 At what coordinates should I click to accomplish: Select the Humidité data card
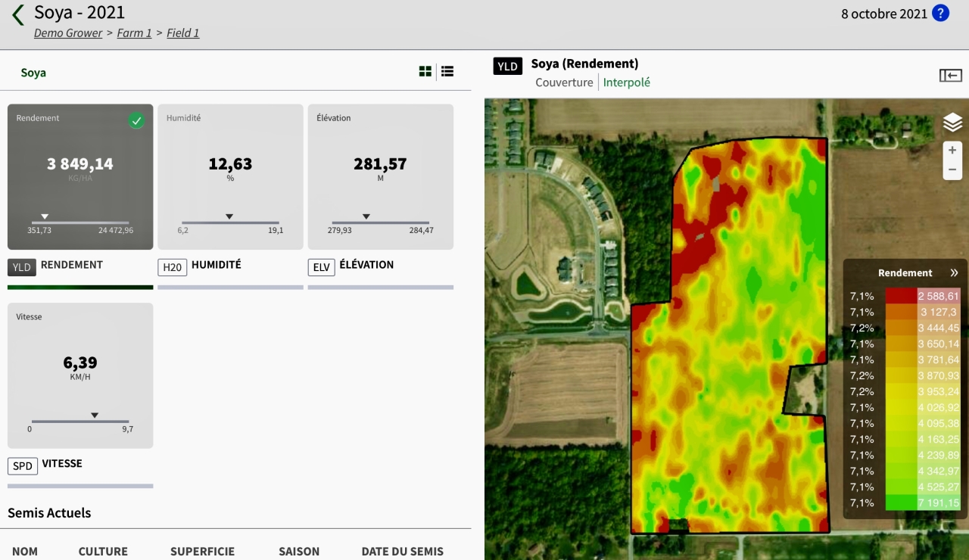(x=230, y=177)
